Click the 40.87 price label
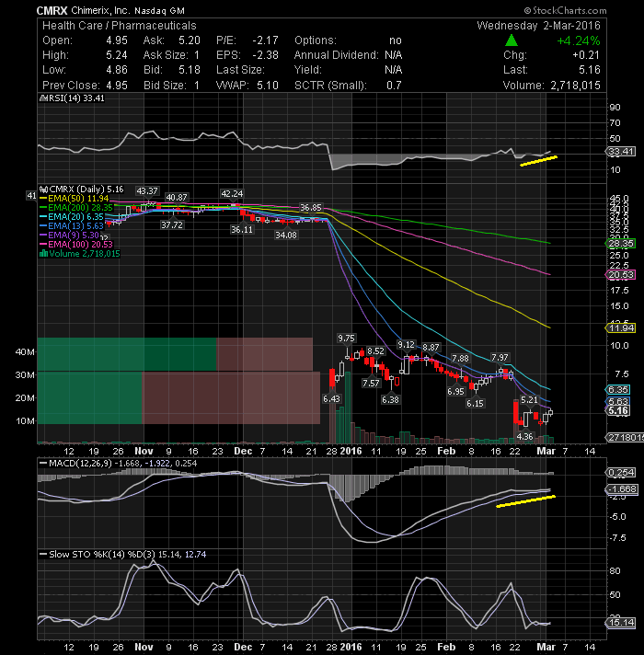 coord(177,197)
